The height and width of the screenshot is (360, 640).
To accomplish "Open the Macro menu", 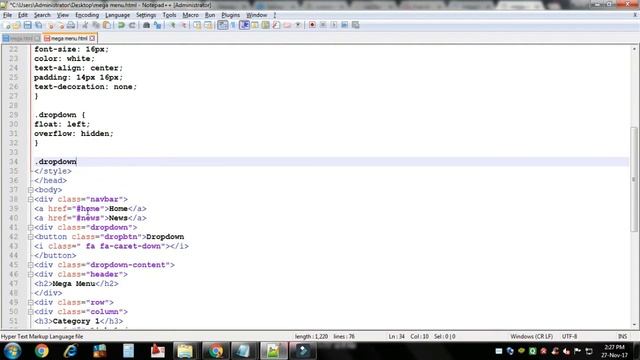I will click(191, 15).
